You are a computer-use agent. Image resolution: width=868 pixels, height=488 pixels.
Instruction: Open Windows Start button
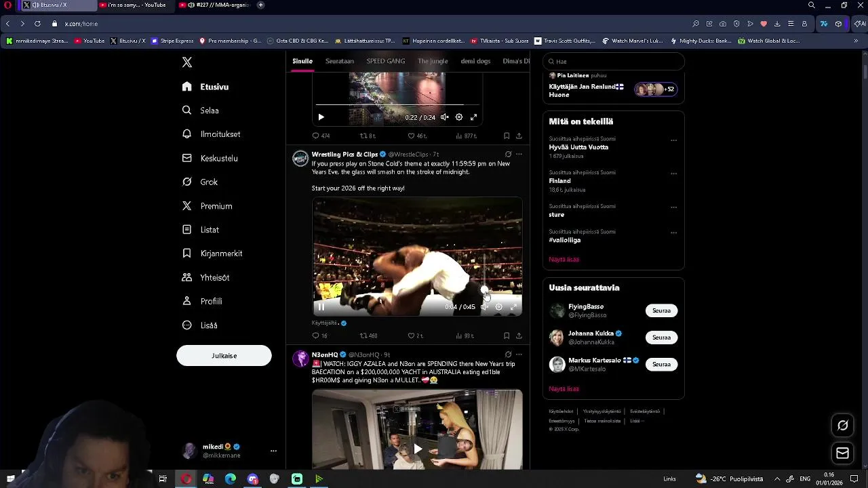tap(10, 479)
